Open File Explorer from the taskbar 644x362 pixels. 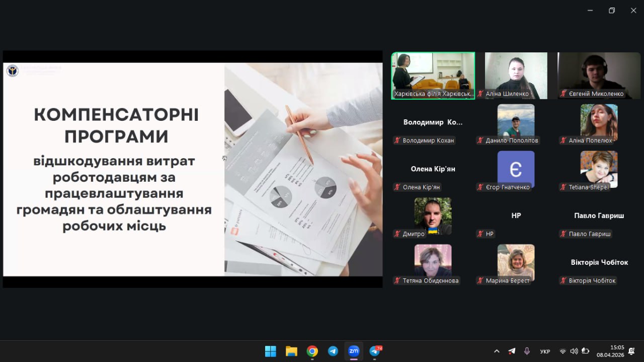tap(291, 351)
